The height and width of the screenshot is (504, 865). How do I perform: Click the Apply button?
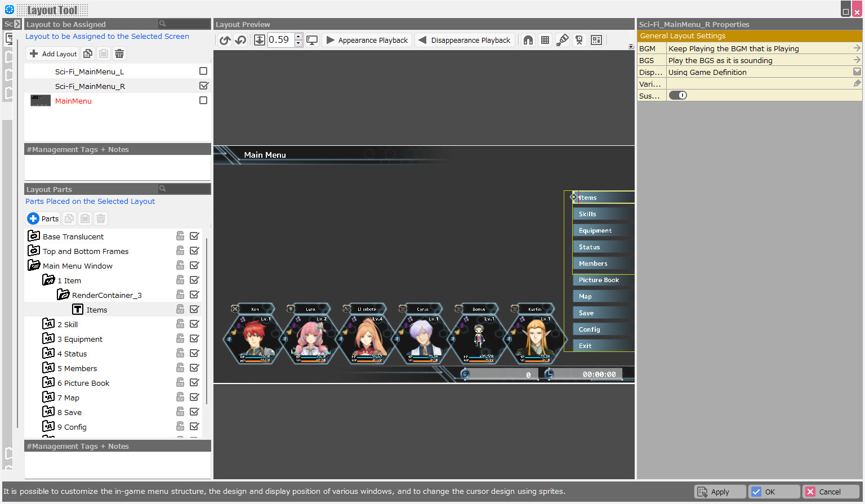[x=720, y=492]
